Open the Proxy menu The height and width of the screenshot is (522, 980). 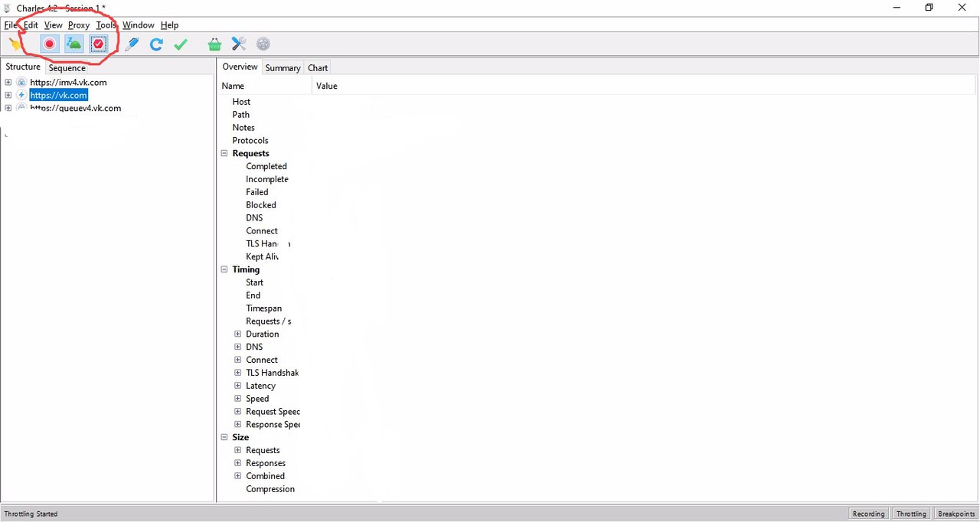point(78,25)
